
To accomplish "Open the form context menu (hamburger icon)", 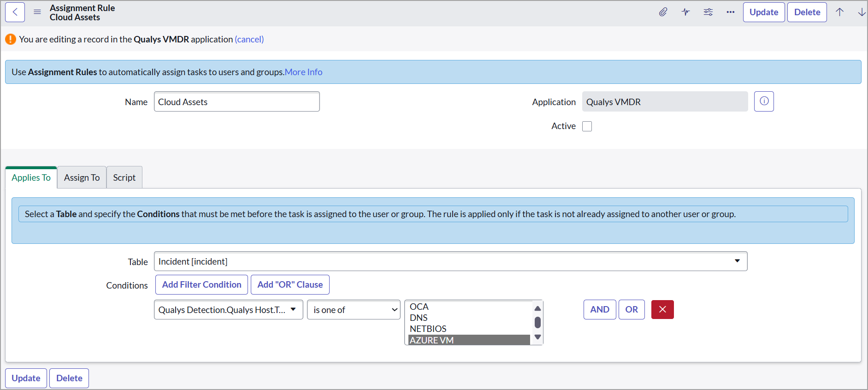I will 37,12.
